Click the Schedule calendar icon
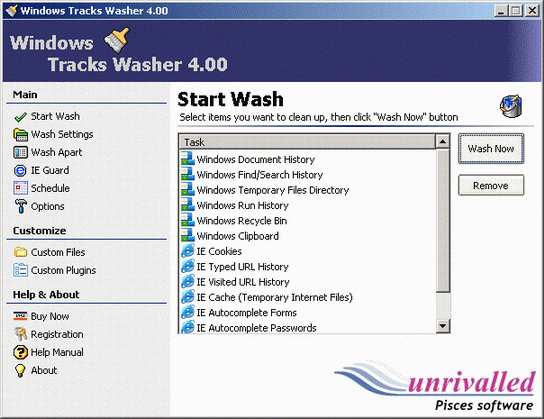 point(20,188)
